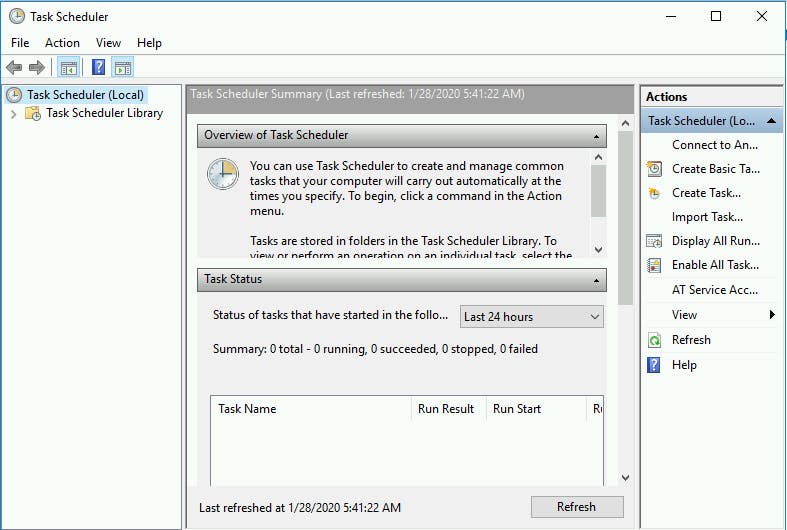Click the Summary: 0 total status text
The width and height of the screenshot is (787, 530).
coord(375,349)
